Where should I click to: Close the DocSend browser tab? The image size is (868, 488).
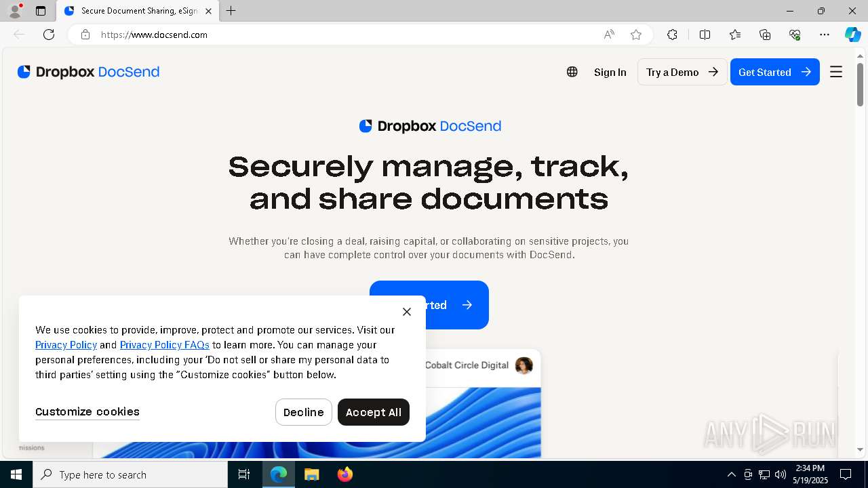pos(208,11)
